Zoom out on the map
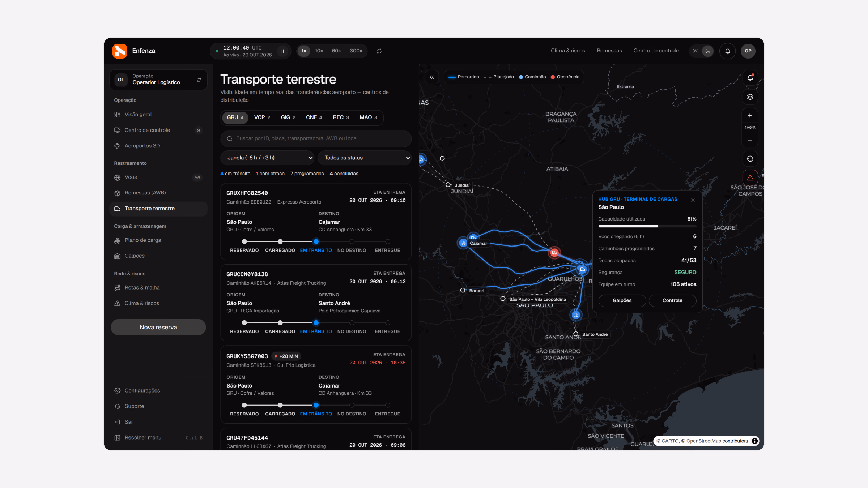The image size is (868, 488). click(x=750, y=140)
